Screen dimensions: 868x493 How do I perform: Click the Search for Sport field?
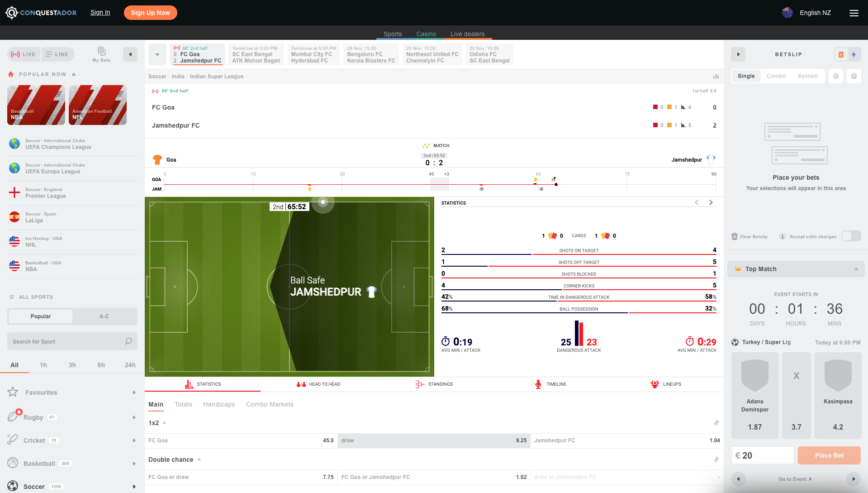pyautogui.click(x=72, y=341)
